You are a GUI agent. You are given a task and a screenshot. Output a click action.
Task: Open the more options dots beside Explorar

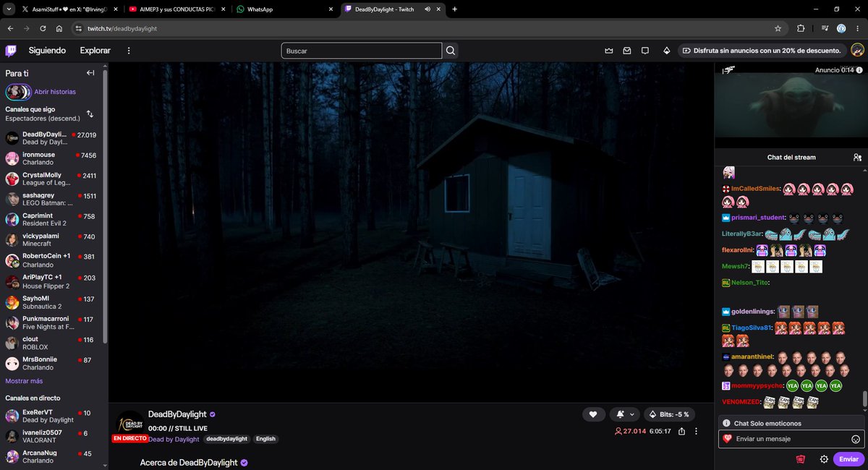pos(129,51)
